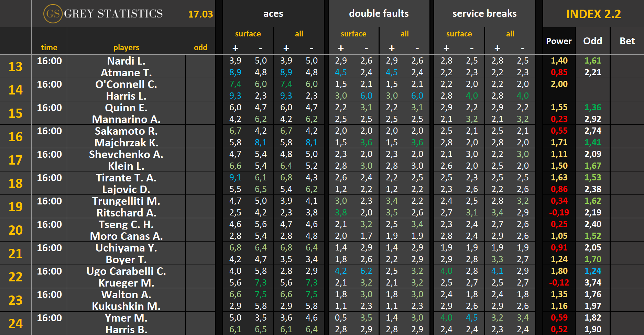Screen dimensions: 644x335
Task: Click player name Sakamoto R.
Action: 126,131
